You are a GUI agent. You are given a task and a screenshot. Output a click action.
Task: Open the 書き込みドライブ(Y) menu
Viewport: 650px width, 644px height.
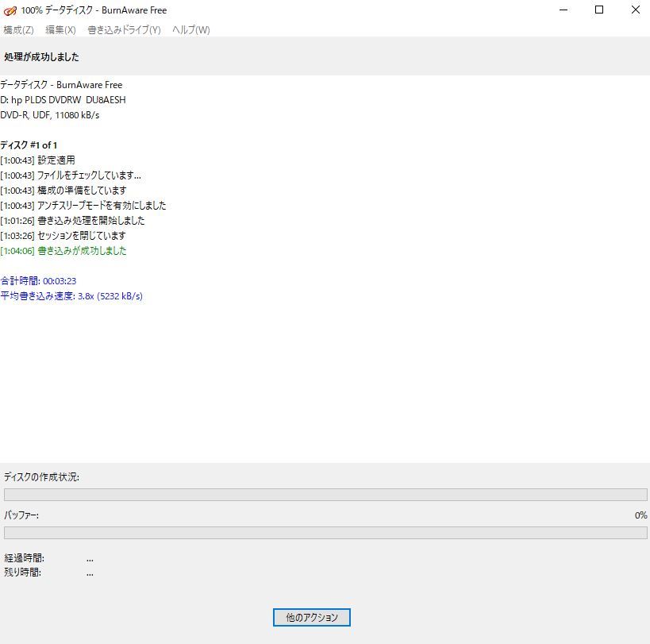coord(124,30)
